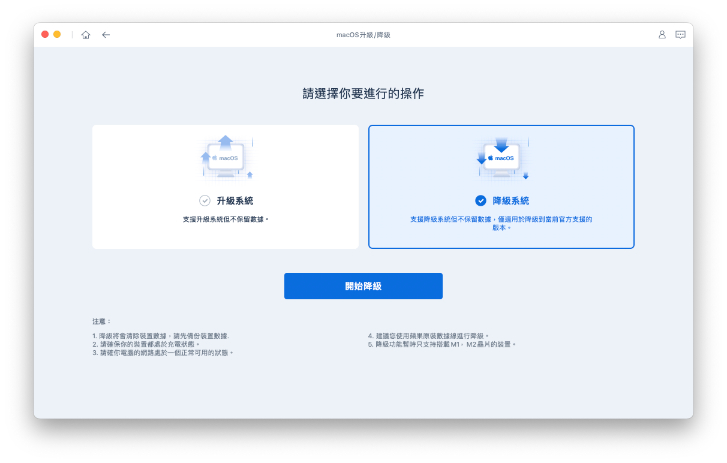Click the 升級系統 card description text
The height and width of the screenshot is (463, 727).
(225, 219)
